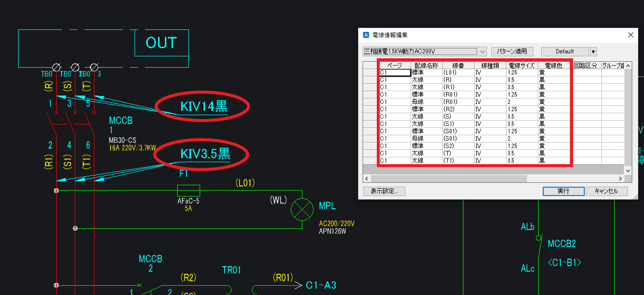Open the 三相誘電1.5KW動力AC200V pattern dropdown
The height and width of the screenshot is (295, 644).
pyautogui.click(x=482, y=51)
